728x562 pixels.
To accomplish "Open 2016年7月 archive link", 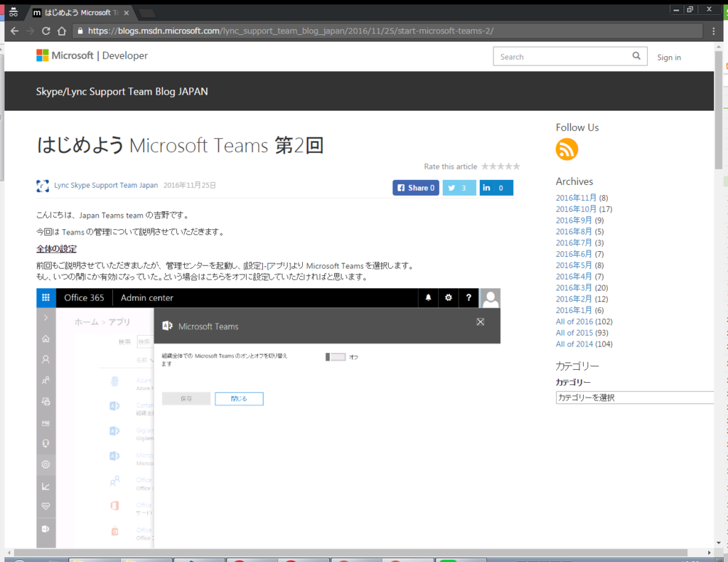I will point(574,243).
